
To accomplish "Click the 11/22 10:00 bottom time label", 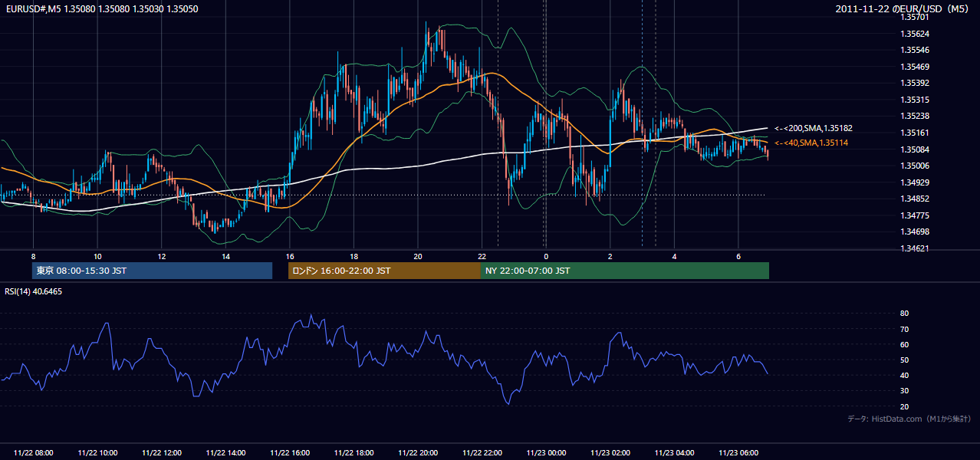I will (97, 453).
